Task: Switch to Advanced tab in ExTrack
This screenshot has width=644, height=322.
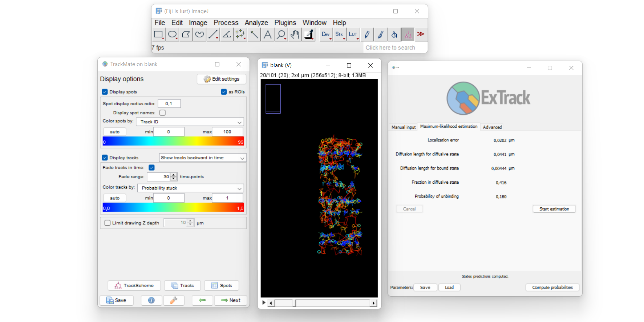Action: (492, 127)
